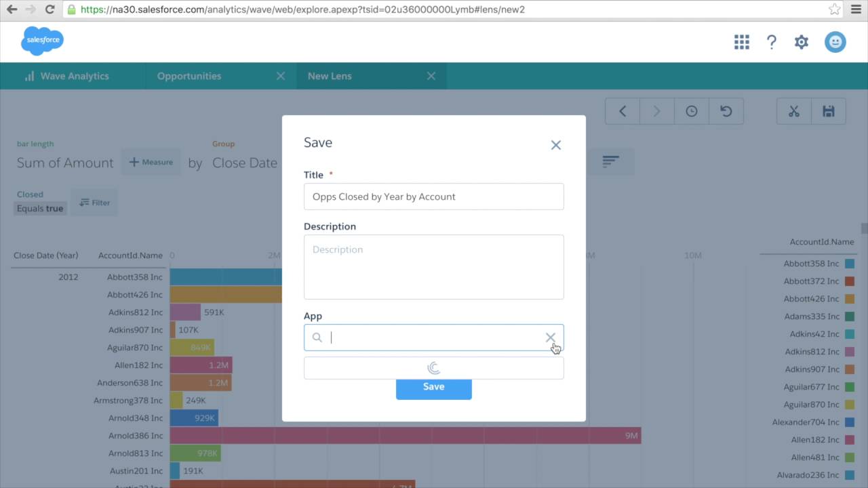The height and width of the screenshot is (488, 868).
Task: Open the user profile avatar
Action: 835,42
